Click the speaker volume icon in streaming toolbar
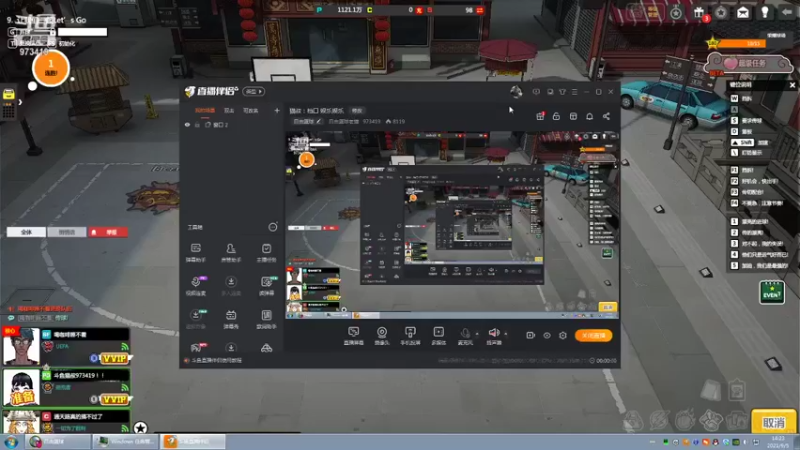The image size is (800, 450). point(494,333)
